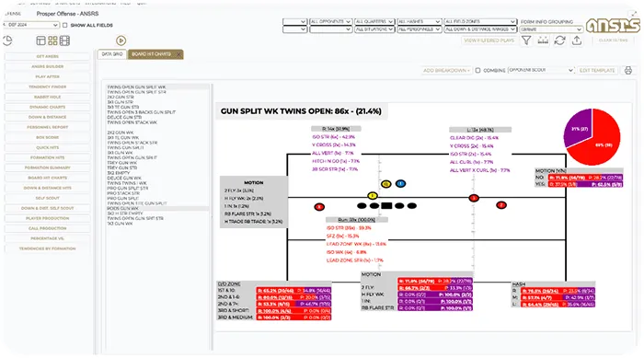Toggle the Combine checkbox
This screenshot has height=358, width=644.
point(477,70)
